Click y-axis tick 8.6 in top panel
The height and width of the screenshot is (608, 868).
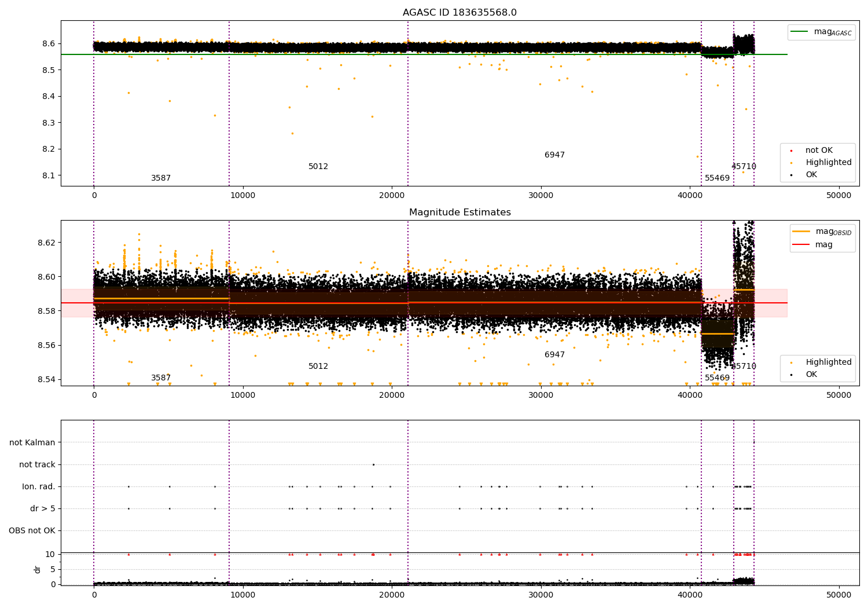[x=49, y=43]
